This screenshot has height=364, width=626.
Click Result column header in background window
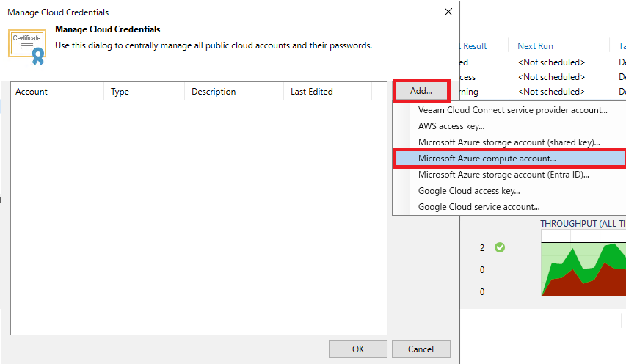coord(475,46)
